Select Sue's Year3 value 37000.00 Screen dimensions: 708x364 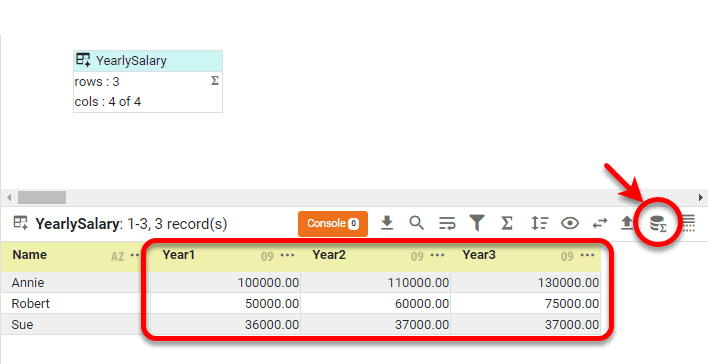click(526, 324)
